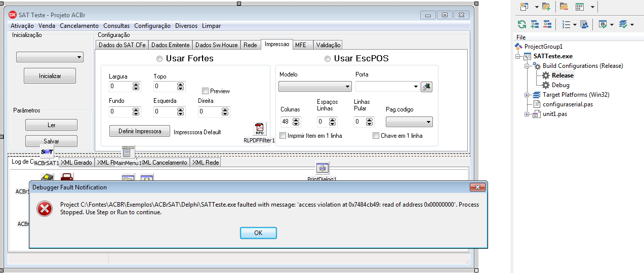
Task: Switch to the Dados Emitente tab
Action: 171,45
